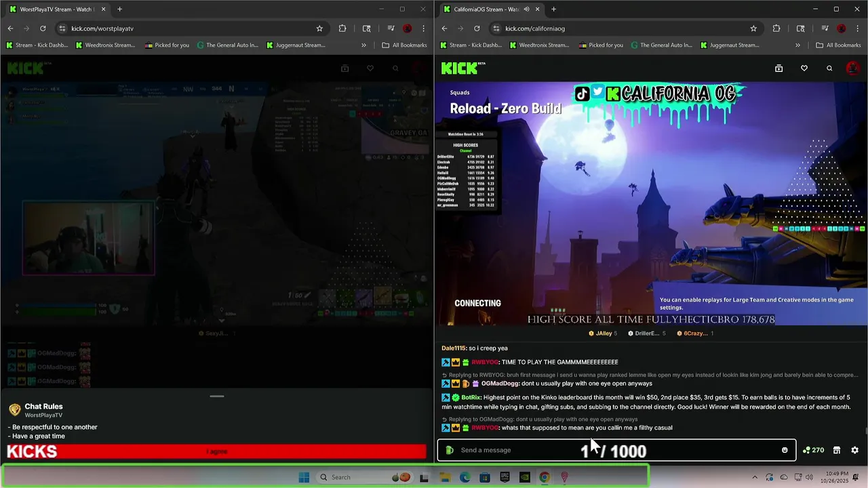The image size is (868, 488).
Task: Open Extensions puzzle icon in right Chrome window
Action: point(776,28)
